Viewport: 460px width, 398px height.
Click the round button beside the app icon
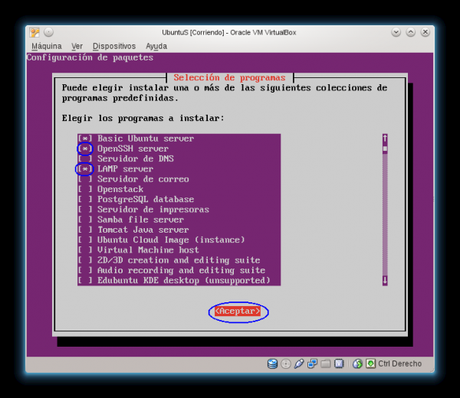(49, 32)
